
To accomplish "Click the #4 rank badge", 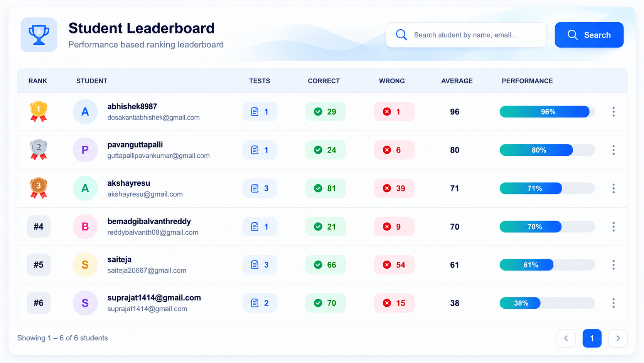I will point(39,227).
